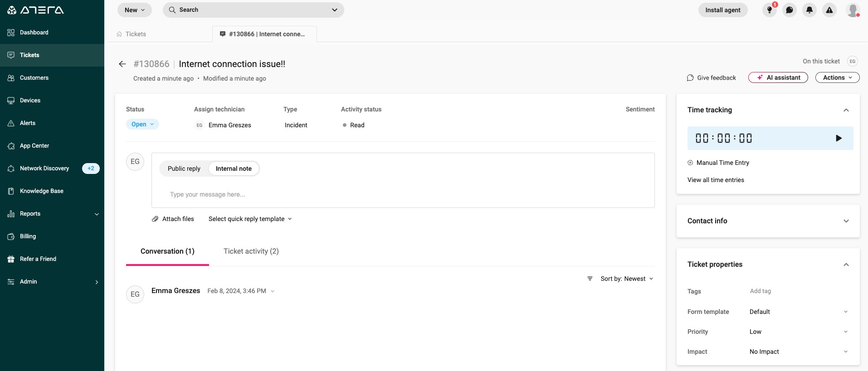The width and height of the screenshot is (868, 371).
Task: Open Network Discovery
Action: pyautogui.click(x=44, y=169)
